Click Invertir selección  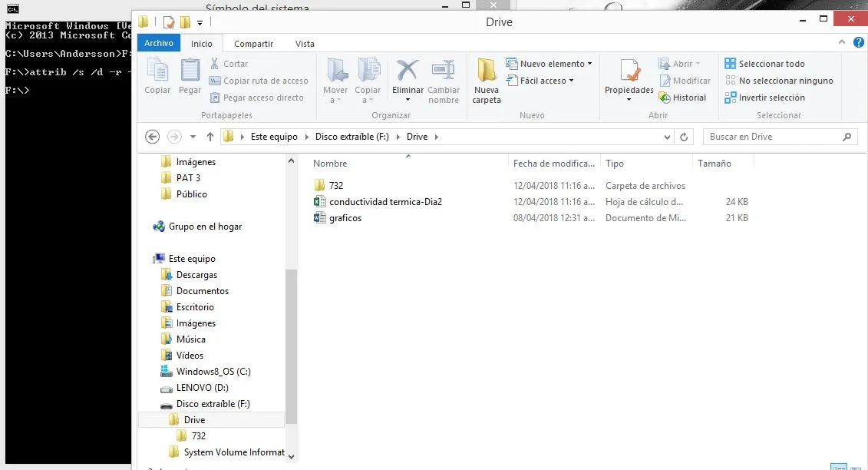764,98
